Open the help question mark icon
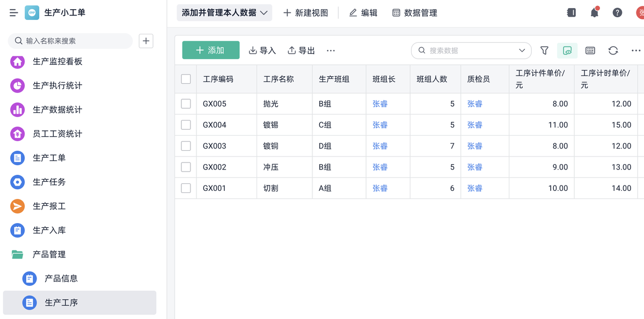 (617, 13)
